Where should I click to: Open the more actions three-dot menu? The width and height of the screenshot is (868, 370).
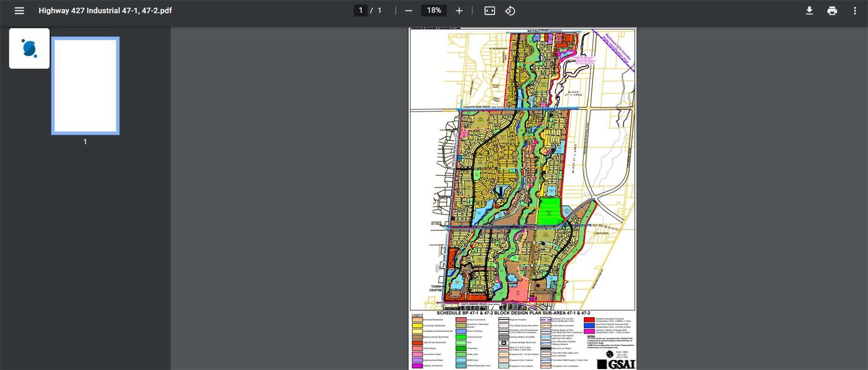[x=855, y=11]
